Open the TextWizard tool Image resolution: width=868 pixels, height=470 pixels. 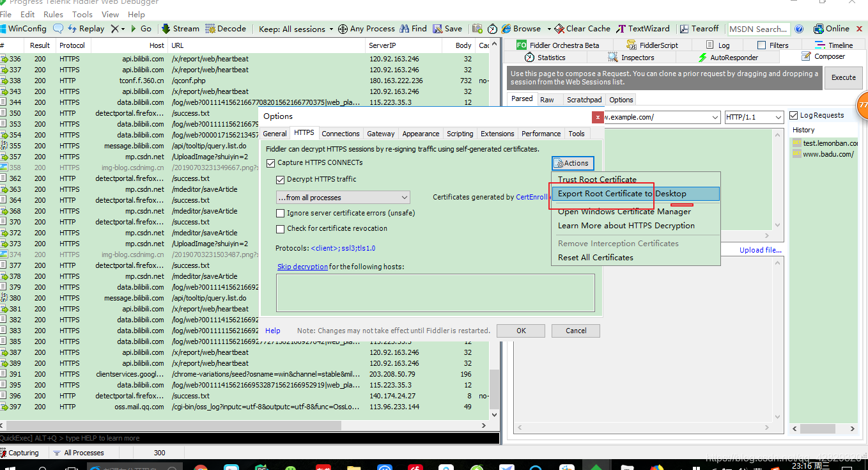coord(643,29)
